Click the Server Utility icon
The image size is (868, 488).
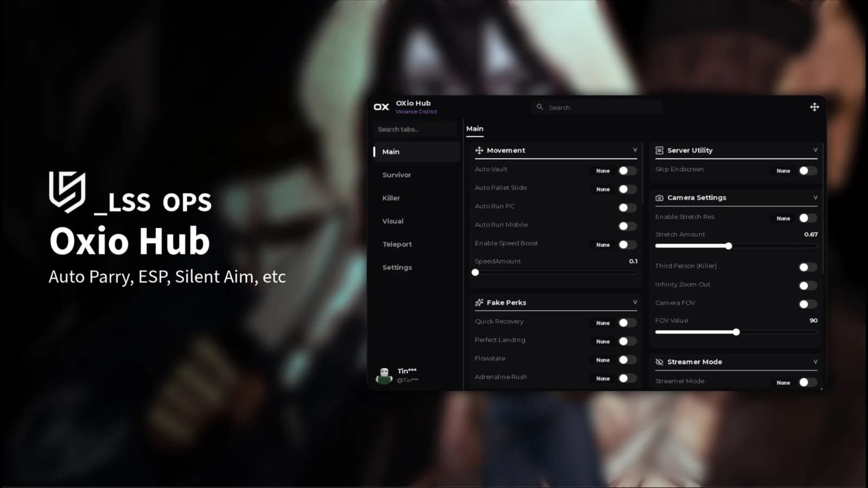659,150
